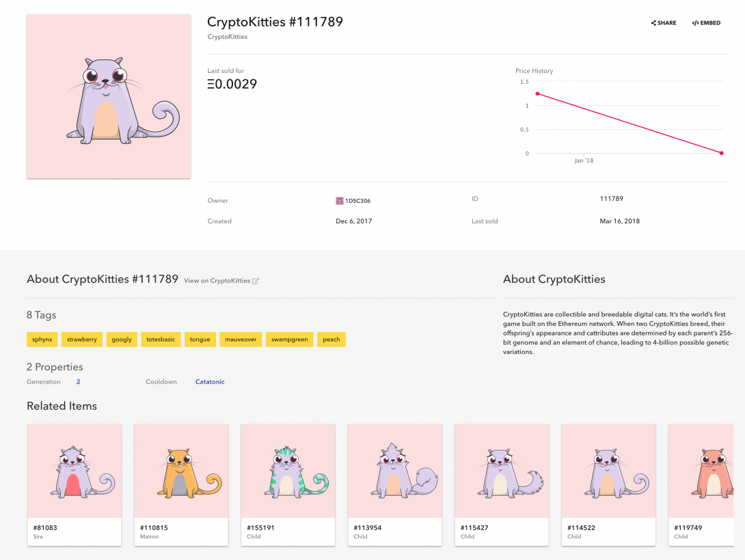Image resolution: width=745 pixels, height=560 pixels.
Task: Open the external link icon beside View on CryptoKitties
Action: pyautogui.click(x=256, y=281)
